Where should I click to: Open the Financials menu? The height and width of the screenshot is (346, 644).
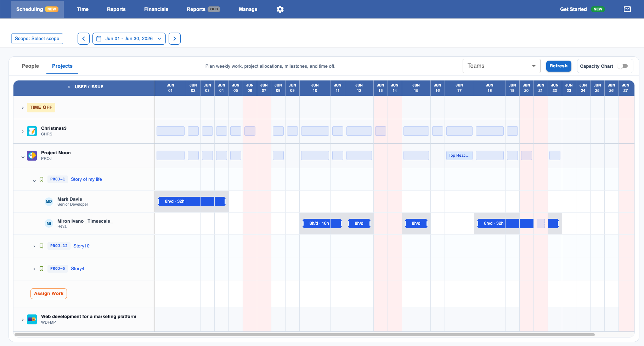point(156,9)
